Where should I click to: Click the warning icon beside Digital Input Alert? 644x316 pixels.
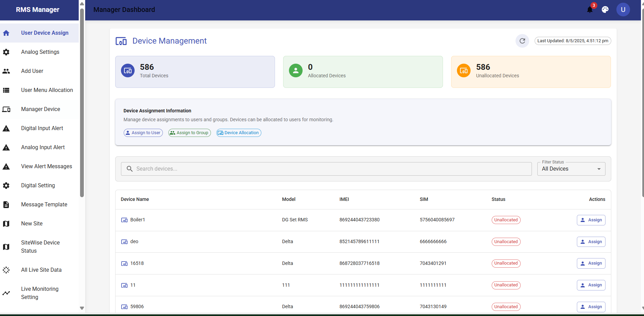pos(6,128)
